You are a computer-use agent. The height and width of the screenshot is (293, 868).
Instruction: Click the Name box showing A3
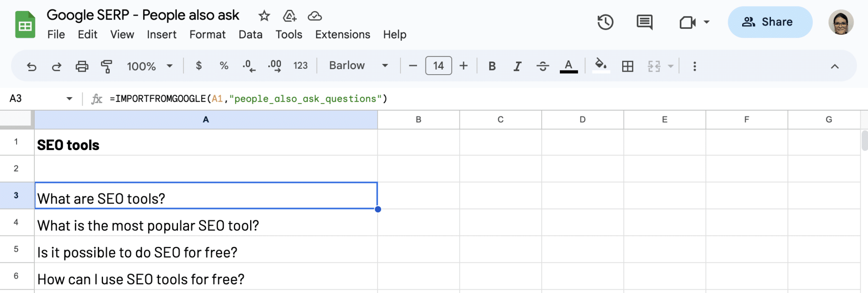(x=36, y=98)
